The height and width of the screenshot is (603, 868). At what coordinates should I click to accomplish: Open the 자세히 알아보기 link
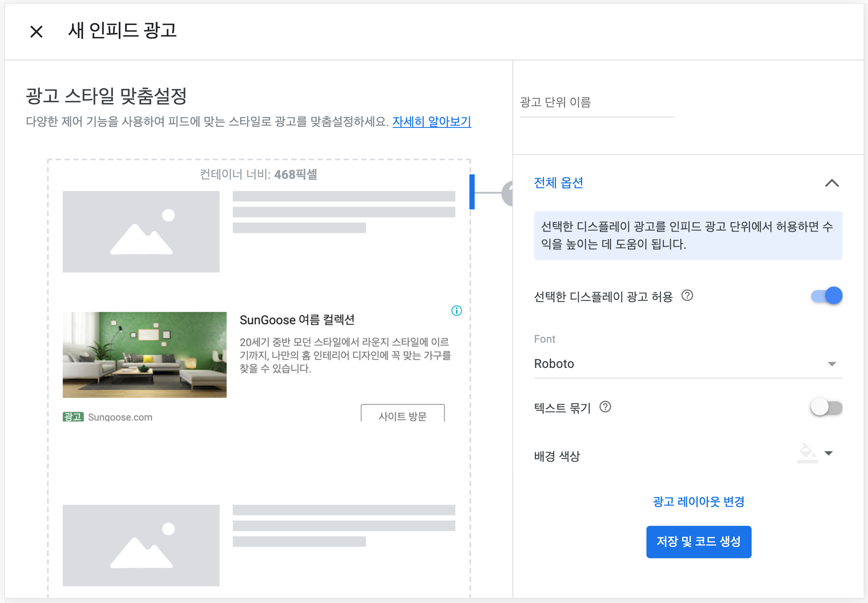(432, 121)
